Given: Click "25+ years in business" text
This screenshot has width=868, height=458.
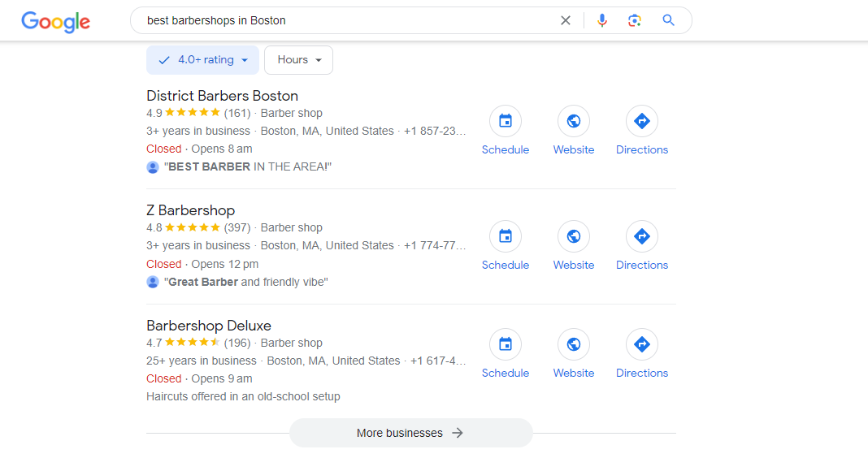Looking at the screenshot, I should 201,361.
